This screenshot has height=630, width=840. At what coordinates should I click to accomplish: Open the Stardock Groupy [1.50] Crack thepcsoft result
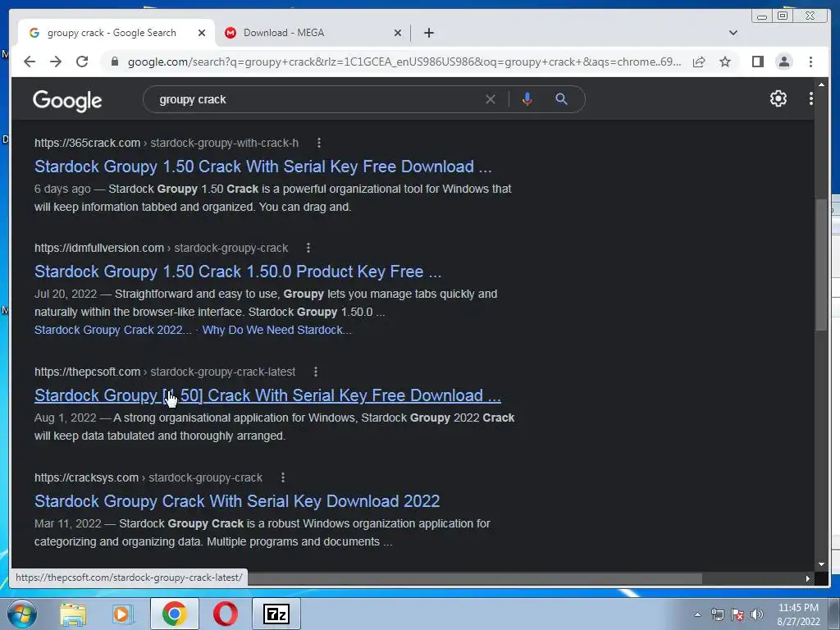(267, 396)
